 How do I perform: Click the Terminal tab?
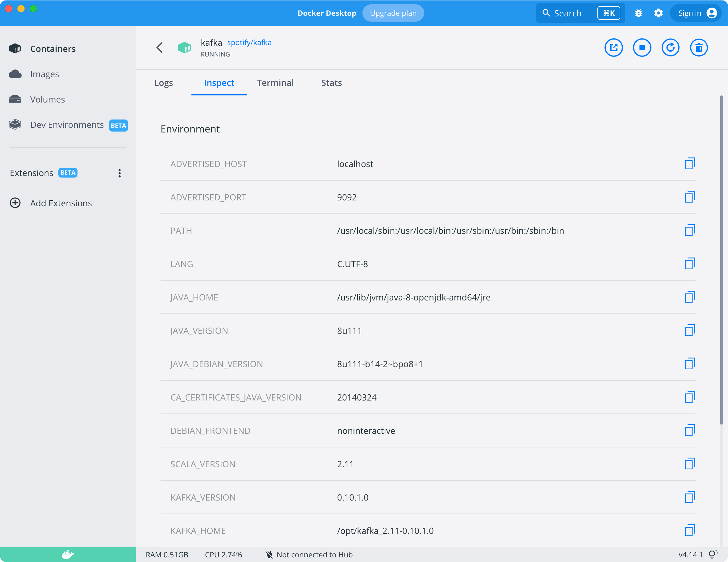click(x=275, y=83)
